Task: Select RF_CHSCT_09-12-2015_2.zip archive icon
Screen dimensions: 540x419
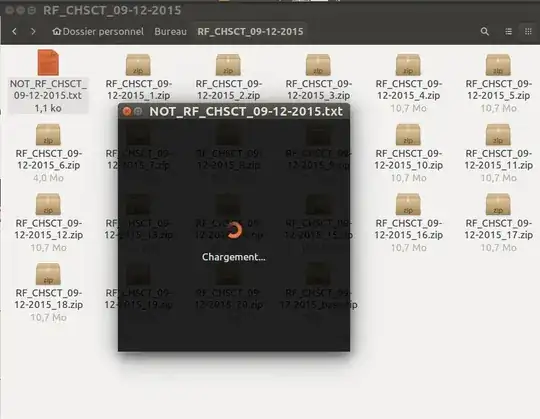Action: pyautogui.click(x=228, y=65)
